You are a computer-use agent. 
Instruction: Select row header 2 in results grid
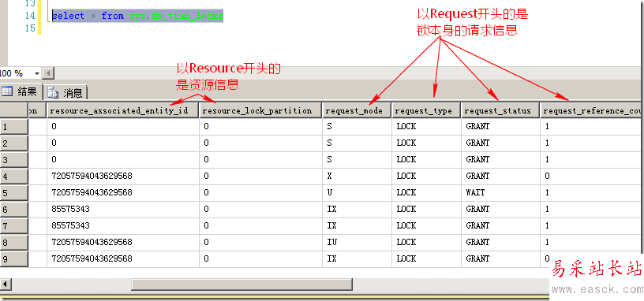(x=14, y=143)
